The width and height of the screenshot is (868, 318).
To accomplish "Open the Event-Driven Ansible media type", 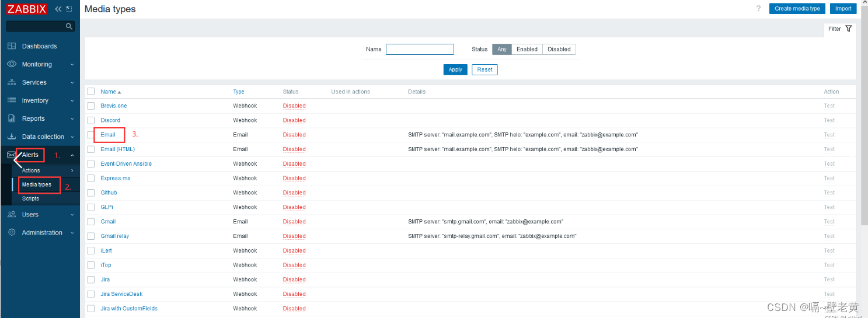I will 126,164.
